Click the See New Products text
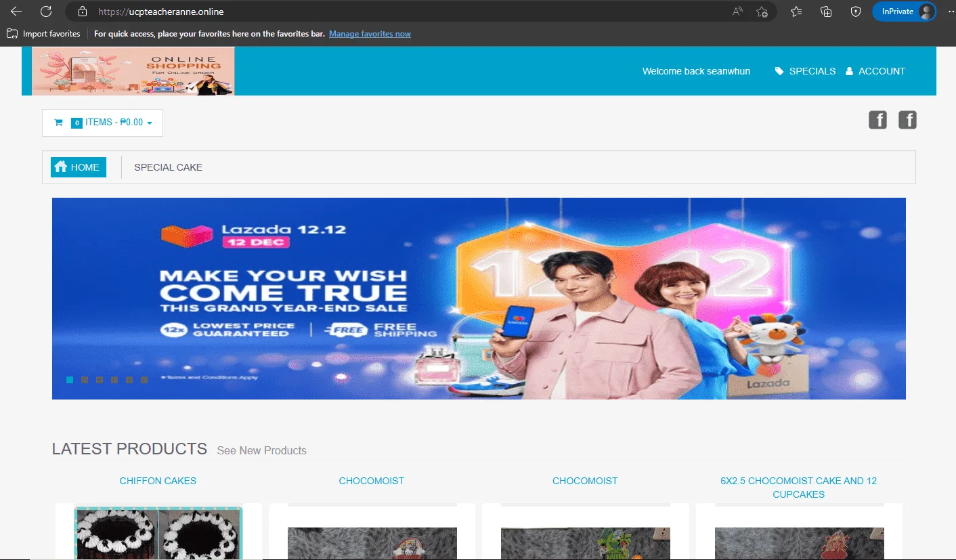 click(262, 451)
